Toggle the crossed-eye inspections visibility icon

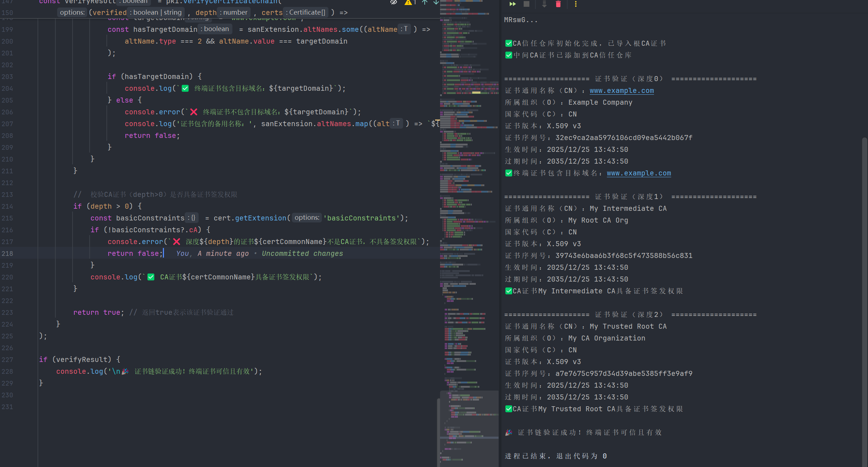tap(393, 2)
